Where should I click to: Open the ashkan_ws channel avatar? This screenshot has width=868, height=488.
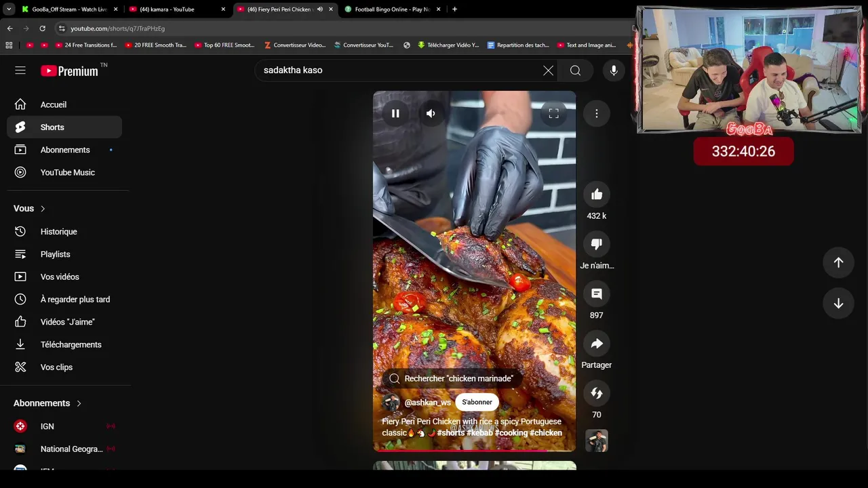pos(391,403)
